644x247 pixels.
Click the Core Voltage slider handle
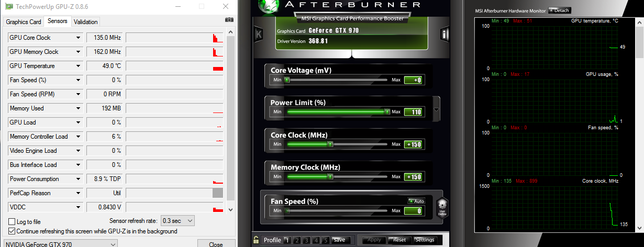(287, 80)
